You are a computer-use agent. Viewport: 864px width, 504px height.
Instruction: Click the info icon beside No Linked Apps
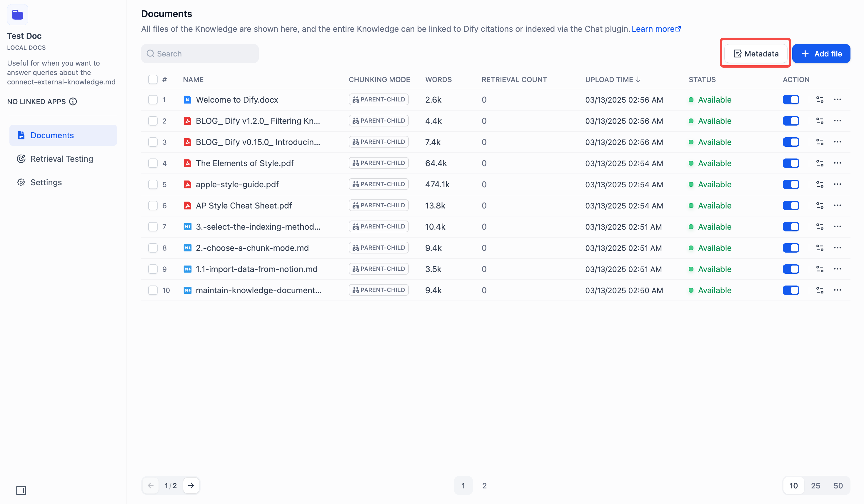pyautogui.click(x=73, y=101)
